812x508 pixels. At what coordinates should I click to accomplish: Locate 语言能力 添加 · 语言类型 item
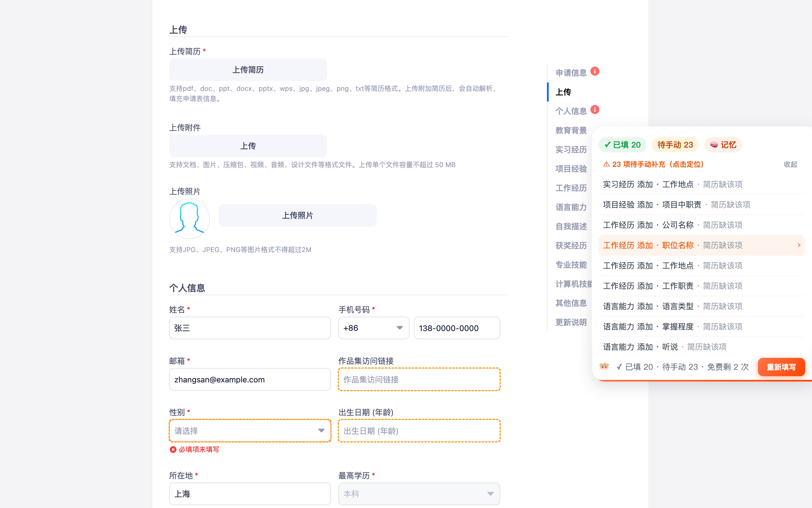click(701, 306)
